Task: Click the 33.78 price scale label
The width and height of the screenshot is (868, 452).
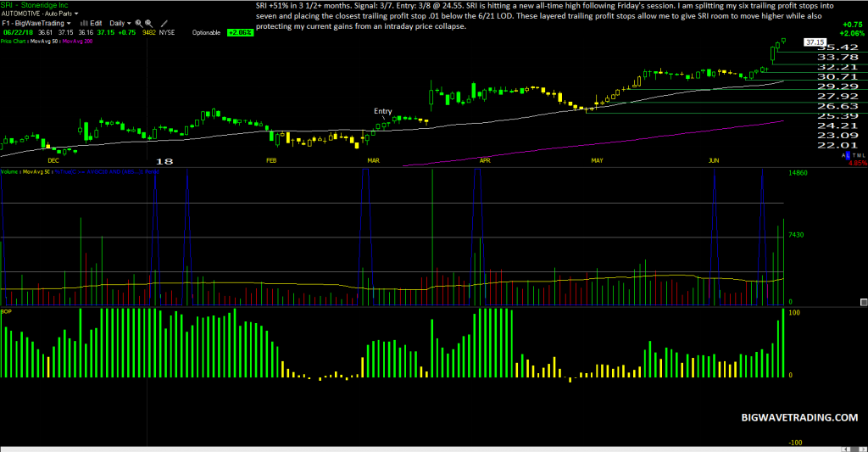Action: (837, 57)
